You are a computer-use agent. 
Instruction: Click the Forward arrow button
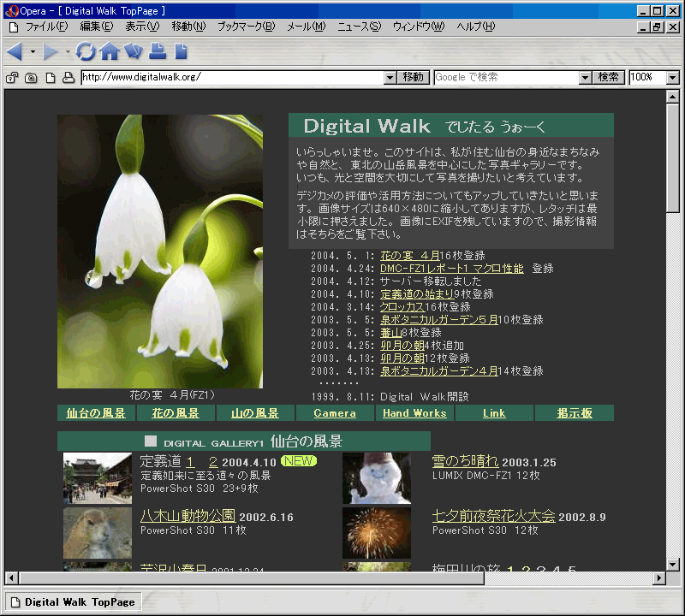[x=51, y=51]
